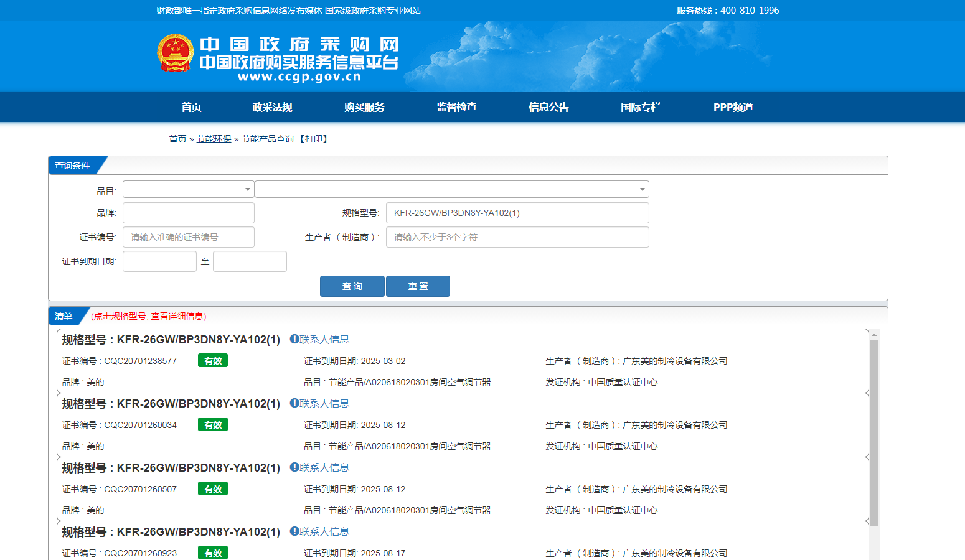Screen dimensions: 965x560
Task: Focus the 品牌 input field
Action: coord(189,213)
